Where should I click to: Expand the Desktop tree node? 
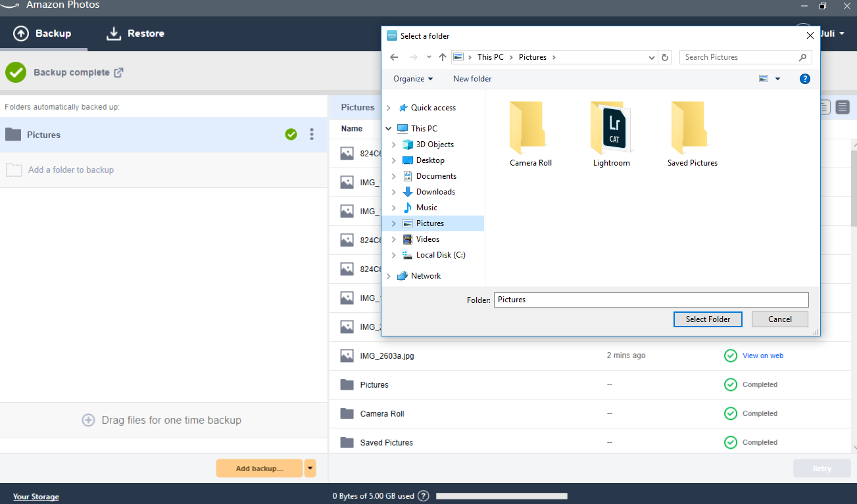(394, 160)
